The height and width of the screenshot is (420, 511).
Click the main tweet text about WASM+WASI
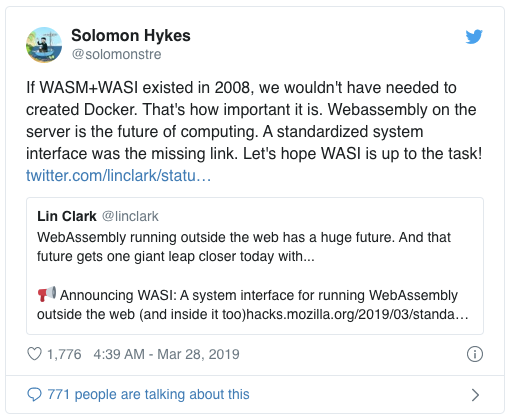[x=254, y=121]
